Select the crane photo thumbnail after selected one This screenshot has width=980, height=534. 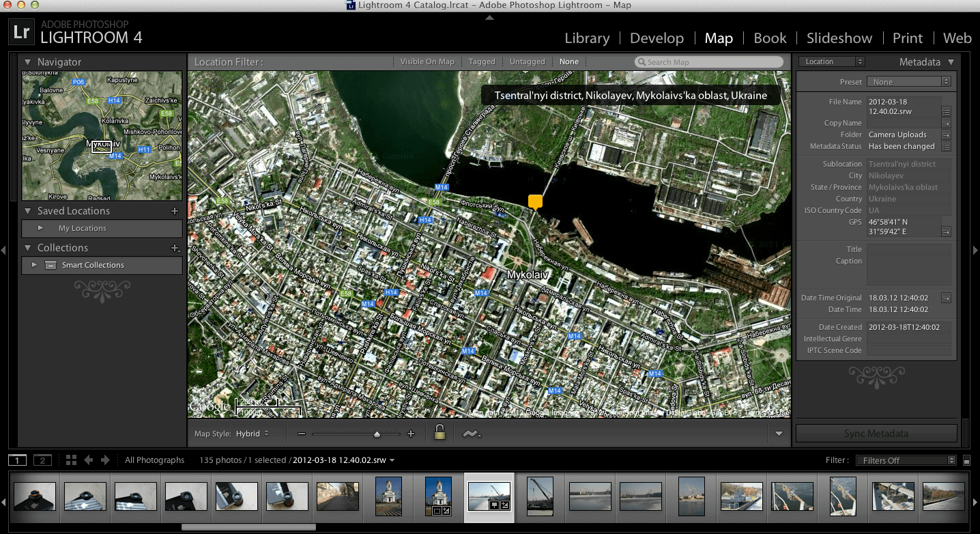(540, 496)
